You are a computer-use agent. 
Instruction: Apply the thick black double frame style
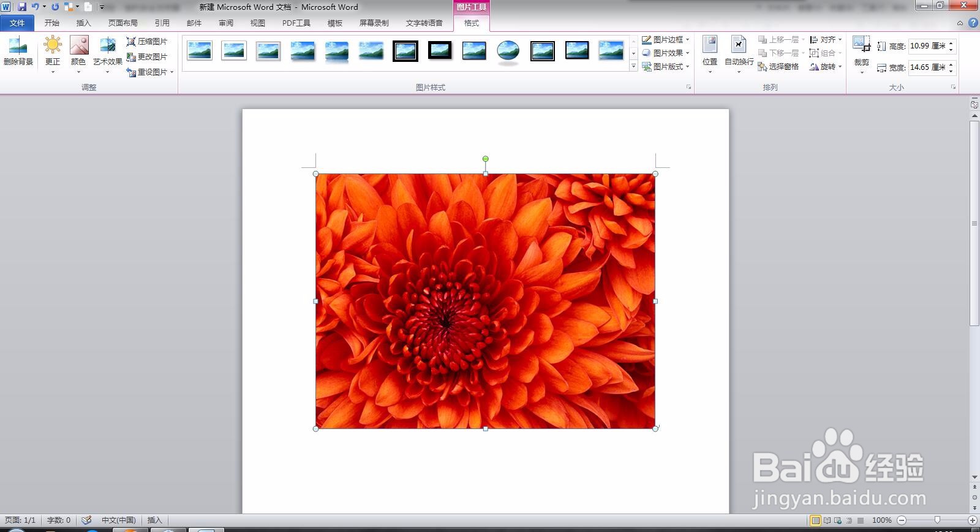405,51
